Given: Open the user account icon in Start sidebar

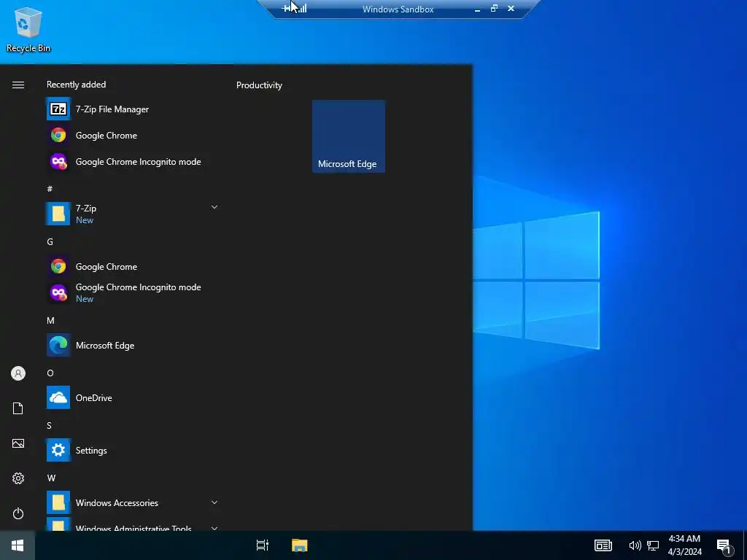Looking at the screenshot, I should (18, 373).
